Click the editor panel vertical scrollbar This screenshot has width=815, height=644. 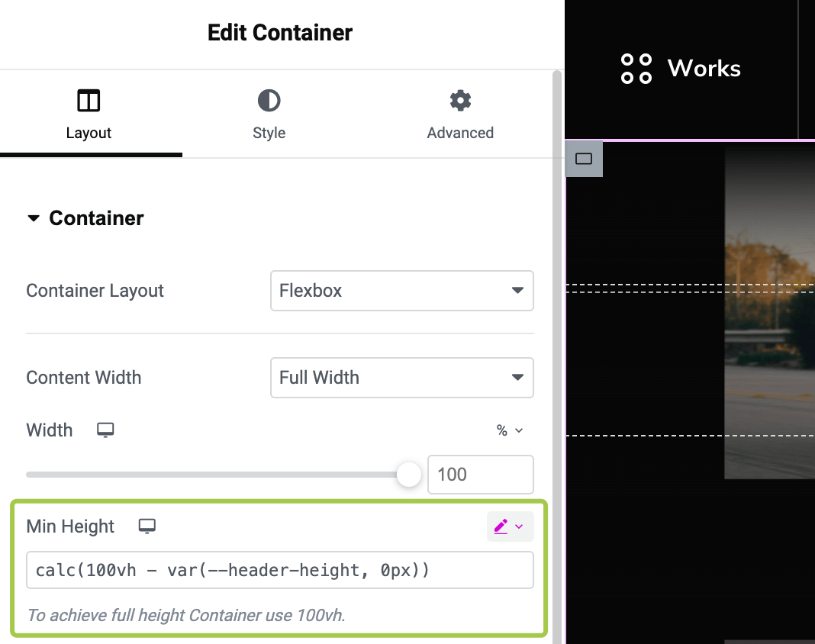click(x=557, y=305)
